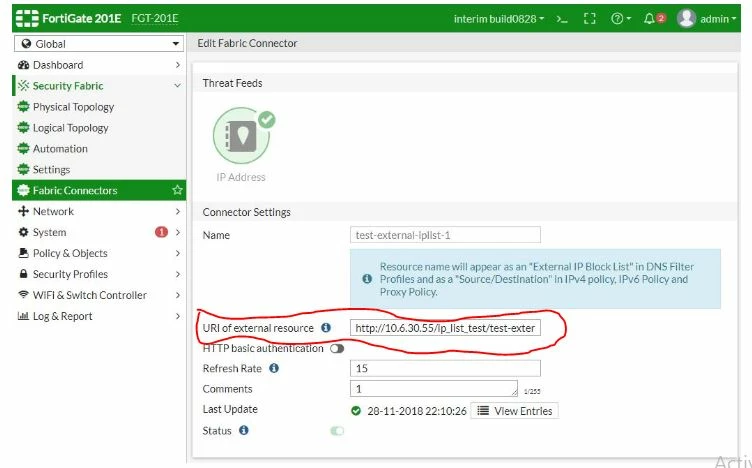Click info icon beside Refresh Rate
Image resolution: width=752 pixels, height=468 pixels.
pyautogui.click(x=274, y=368)
